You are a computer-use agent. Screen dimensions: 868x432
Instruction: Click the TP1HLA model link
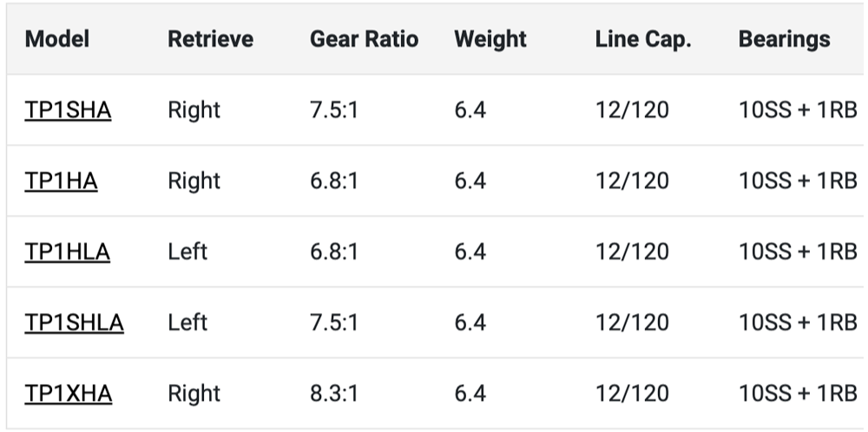67,252
